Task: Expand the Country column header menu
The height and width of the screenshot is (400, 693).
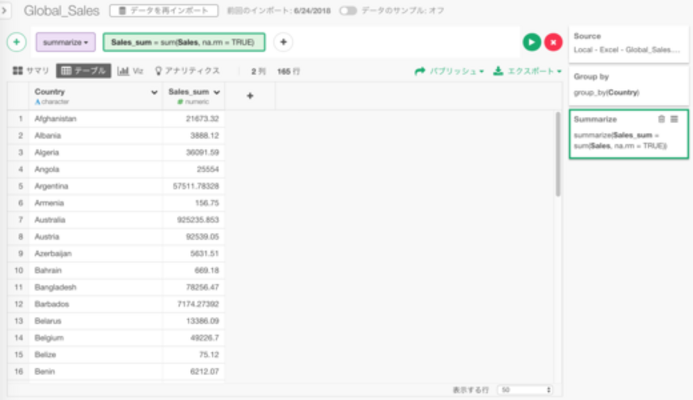Action: click(154, 92)
